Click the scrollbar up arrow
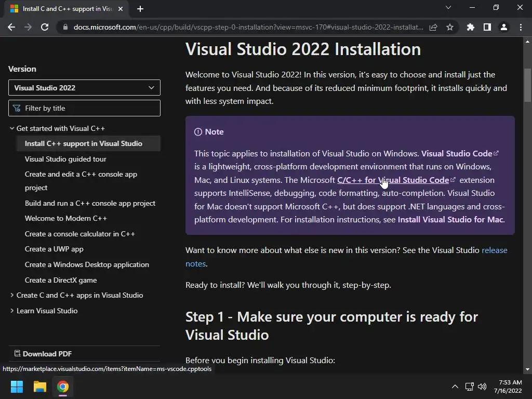The width and height of the screenshot is (532, 399). 527,42
